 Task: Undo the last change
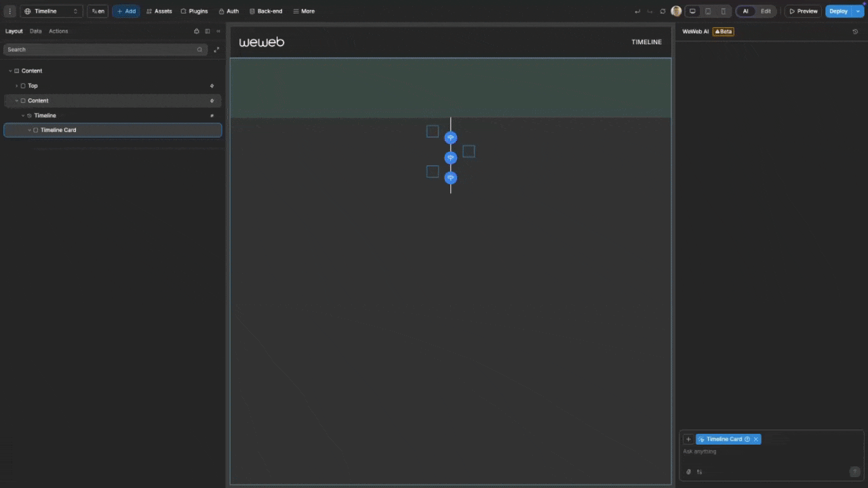click(637, 11)
